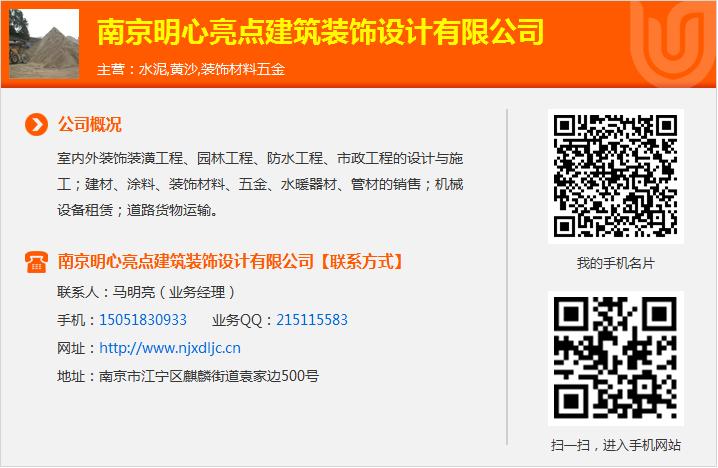
Task: Click the contact name 马明亮 line
Action: click(146, 292)
